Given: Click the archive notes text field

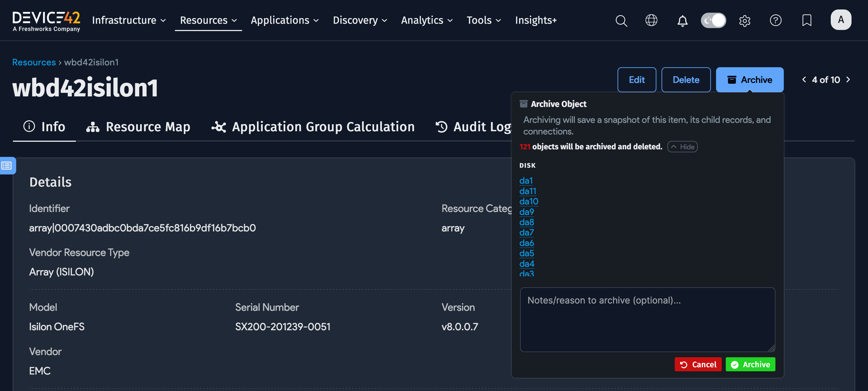Looking at the screenshot, I should [647, 319].
